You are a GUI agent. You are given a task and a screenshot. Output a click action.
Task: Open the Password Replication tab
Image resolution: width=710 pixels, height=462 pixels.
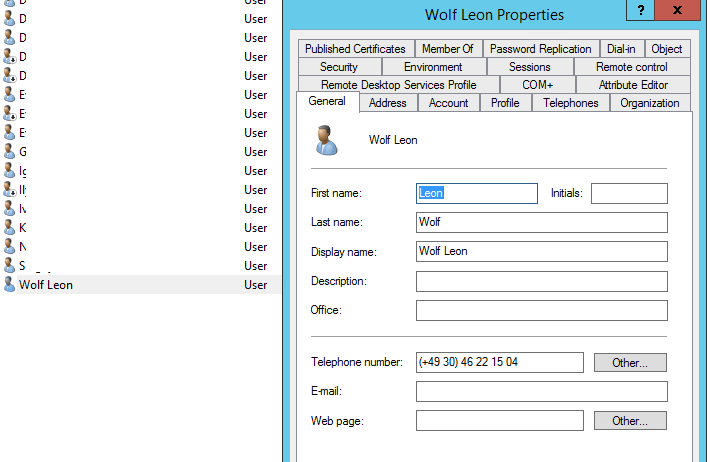[540, 48]
